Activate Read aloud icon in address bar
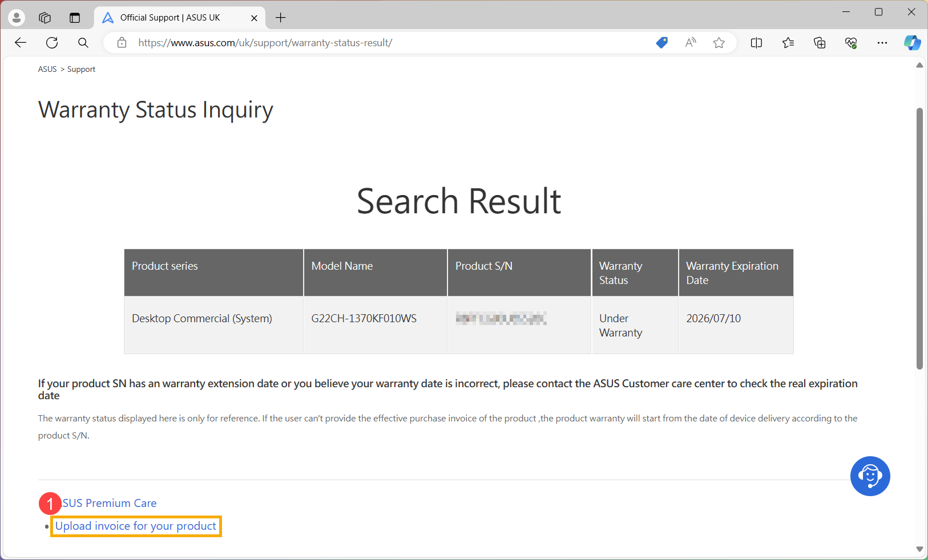 coord(691,43)
